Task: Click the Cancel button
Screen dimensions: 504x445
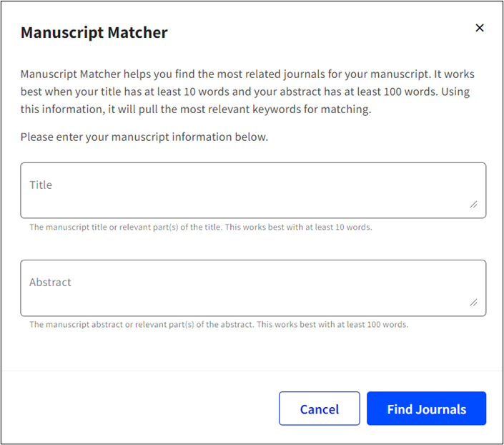Action: pos(319,409)
